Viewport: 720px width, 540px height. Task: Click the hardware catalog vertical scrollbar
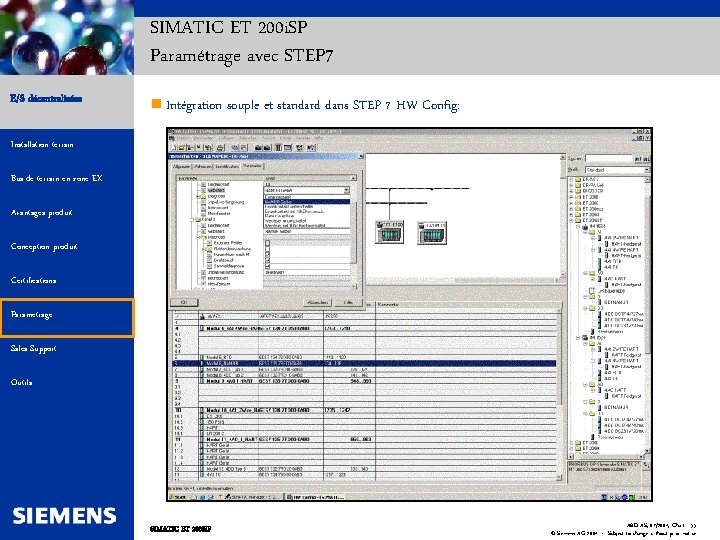point(647,317)
